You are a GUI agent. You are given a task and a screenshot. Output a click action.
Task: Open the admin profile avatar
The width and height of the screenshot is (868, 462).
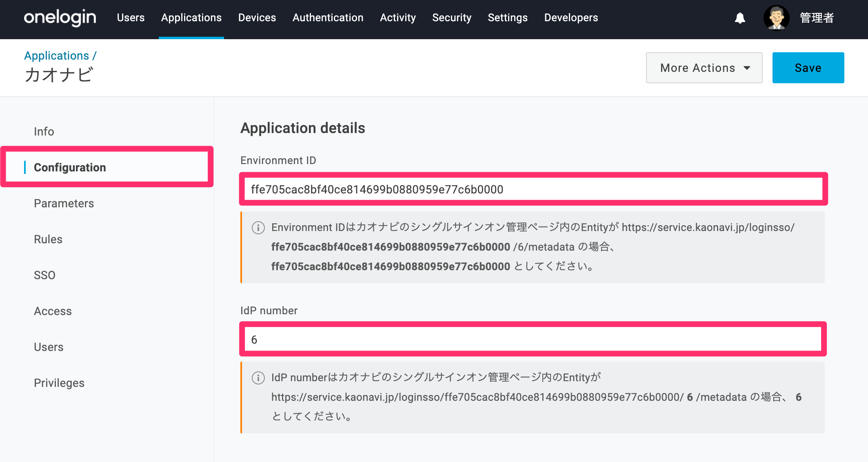[x=776, y=18]
